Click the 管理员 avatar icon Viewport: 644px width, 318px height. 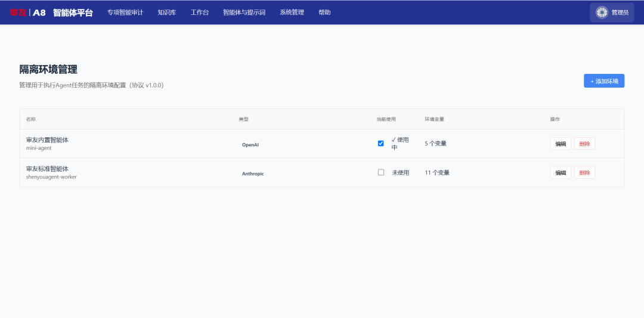coord(602,13)
